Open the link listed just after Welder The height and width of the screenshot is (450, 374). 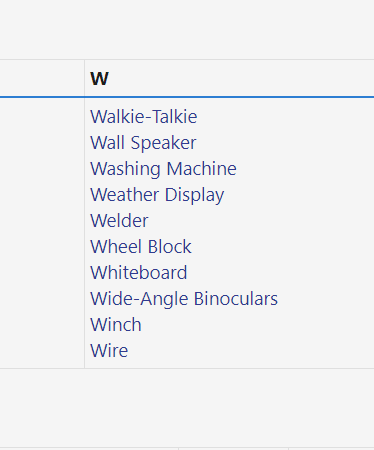[x=141, y=247]
